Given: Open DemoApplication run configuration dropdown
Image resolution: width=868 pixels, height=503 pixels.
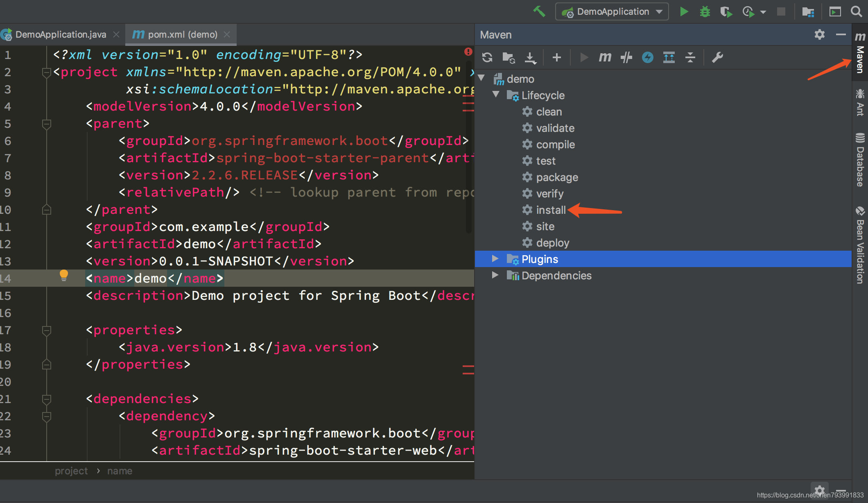Looking at the screenshot, I should click(612, 11).
